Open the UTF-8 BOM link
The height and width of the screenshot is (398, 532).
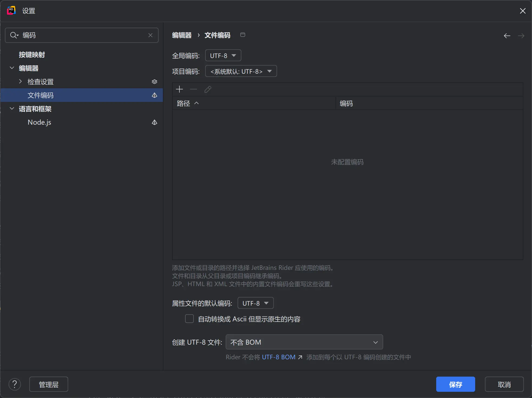(x=279, y=357)
